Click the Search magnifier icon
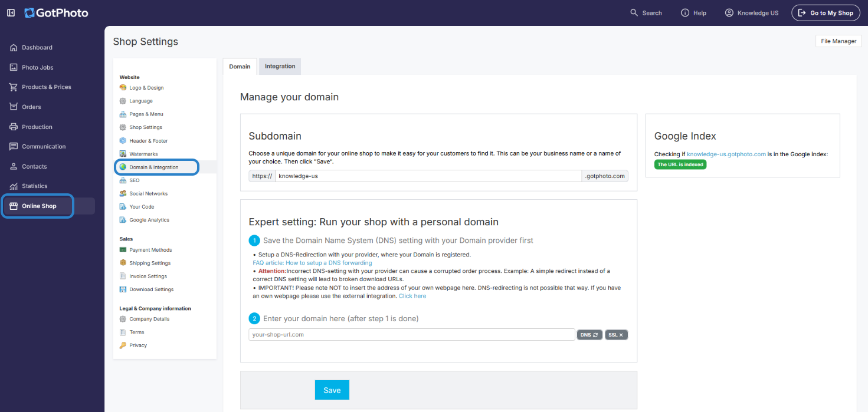868x412 pixels. [x=634, y=12]
